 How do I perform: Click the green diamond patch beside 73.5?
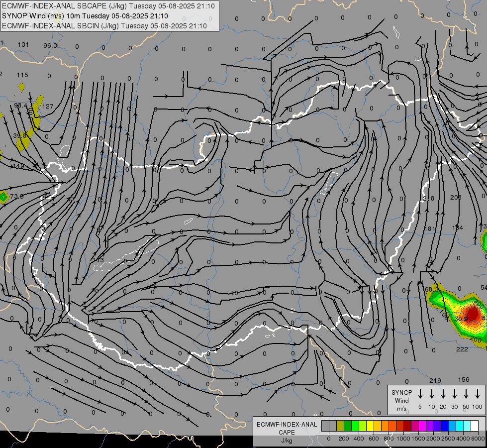pyautogui.click(x=3, y=197)
